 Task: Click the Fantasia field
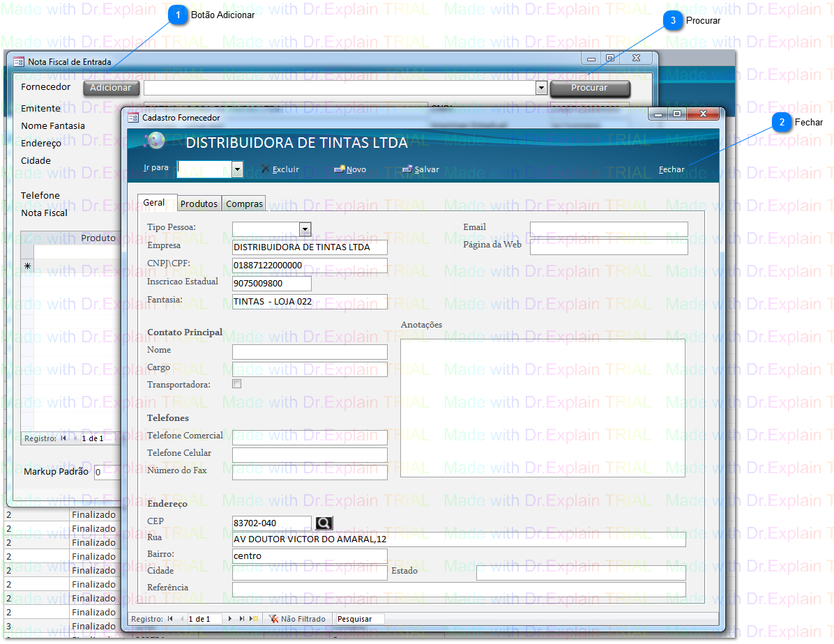coord(310,302)
